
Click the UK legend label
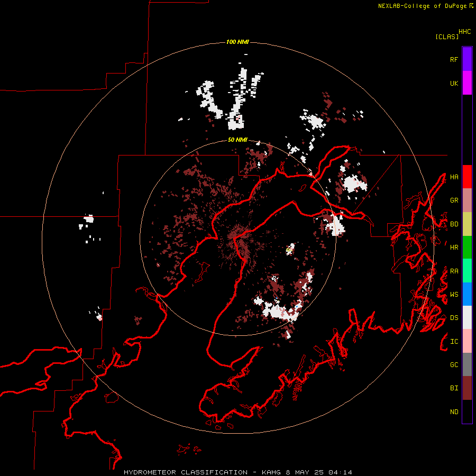[x=454, y=83]
